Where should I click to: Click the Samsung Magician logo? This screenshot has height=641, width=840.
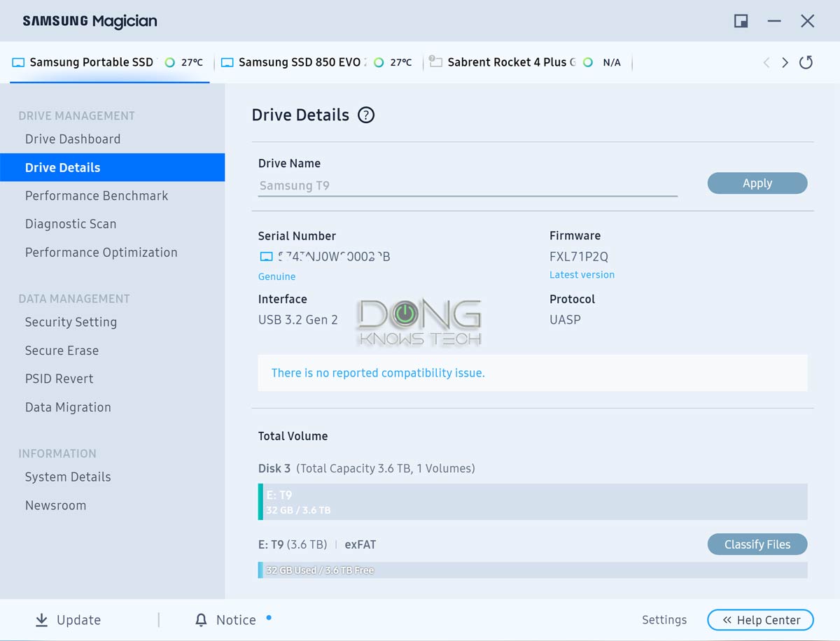[90, 21]
